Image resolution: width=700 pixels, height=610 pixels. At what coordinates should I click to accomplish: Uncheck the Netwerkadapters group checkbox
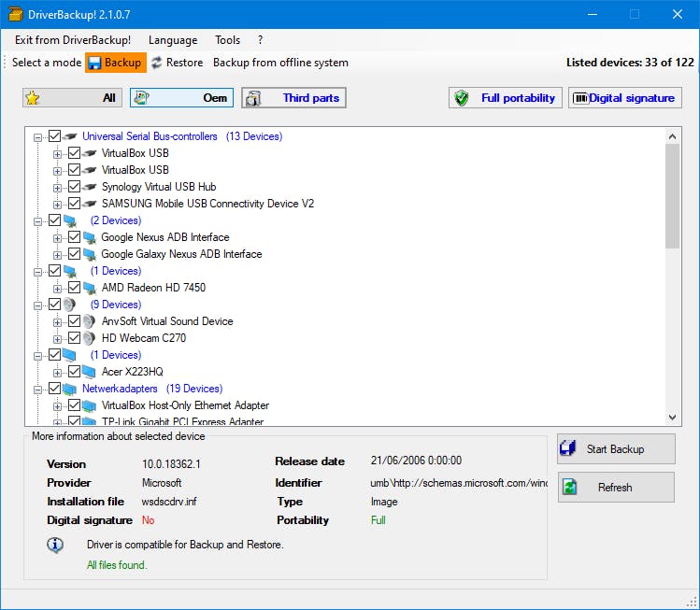(x=54, y=389)
